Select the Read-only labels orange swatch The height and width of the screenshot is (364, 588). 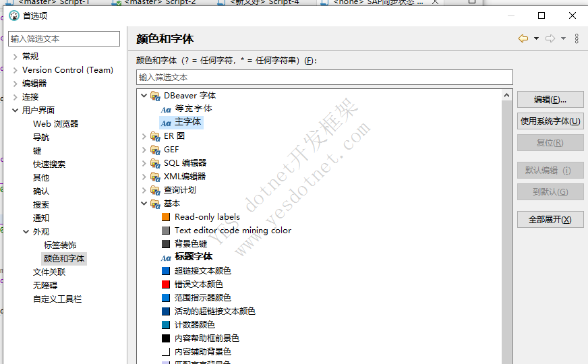coord(166,217)
